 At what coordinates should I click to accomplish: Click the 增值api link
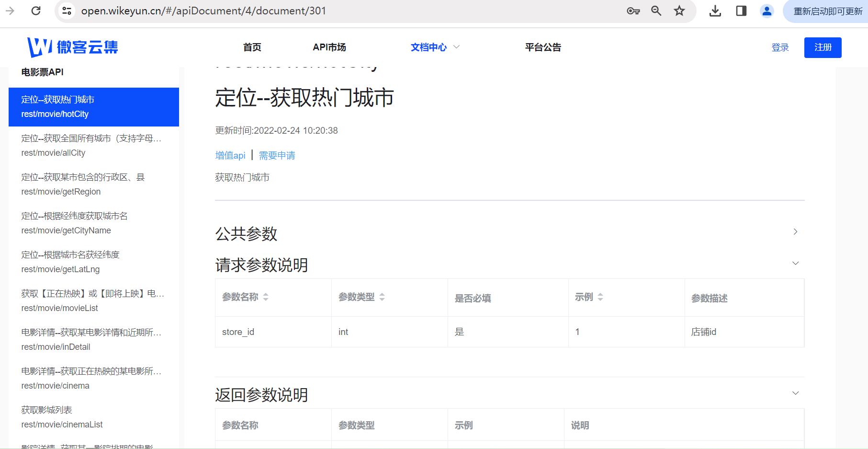pyautogui.click(x=230, y=155)
